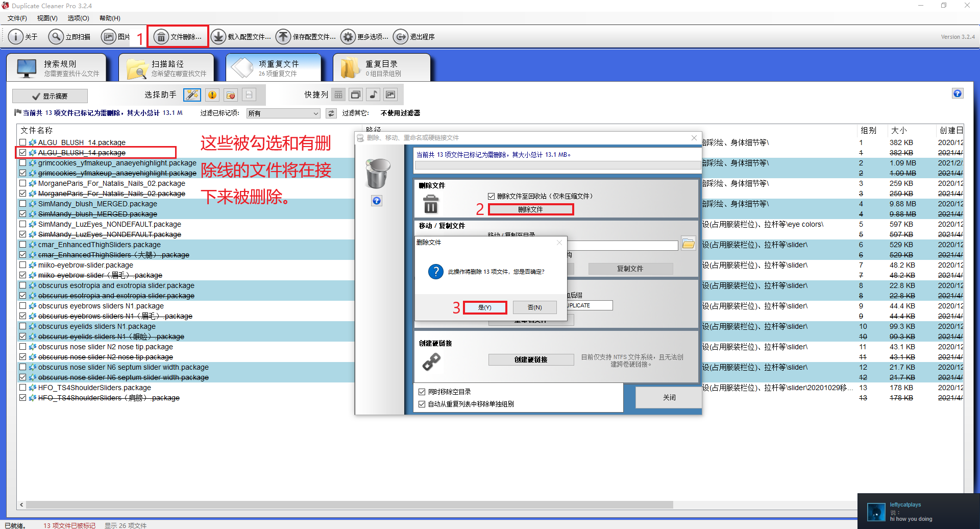
Task: Cancel deletion with 否(N)
Action: [535, 307]
